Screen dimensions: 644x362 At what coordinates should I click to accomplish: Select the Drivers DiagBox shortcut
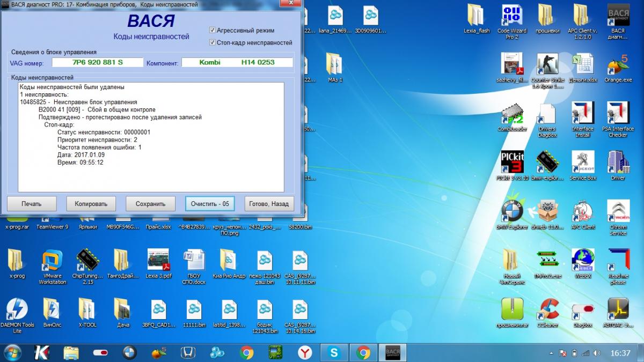(x=547, y=120)
